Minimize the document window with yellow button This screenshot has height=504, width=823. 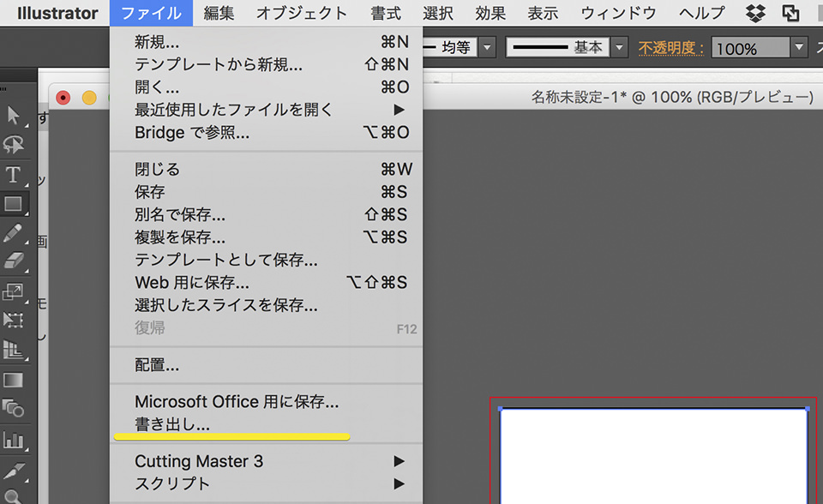point(89,98)
